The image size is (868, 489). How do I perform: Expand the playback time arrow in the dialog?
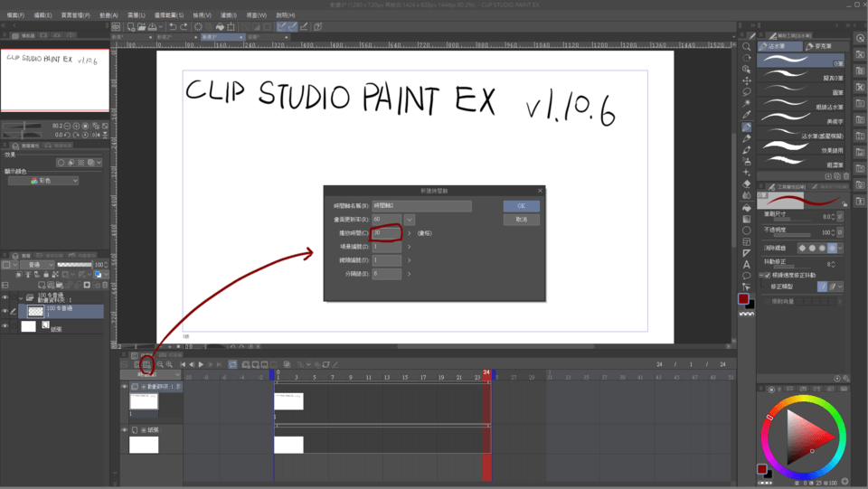[409, 233]
